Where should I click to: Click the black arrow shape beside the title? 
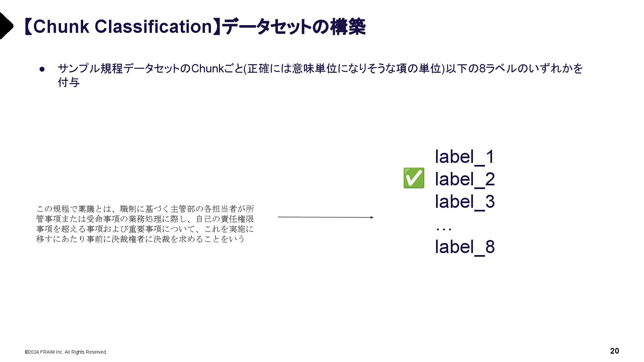[6, 26]
